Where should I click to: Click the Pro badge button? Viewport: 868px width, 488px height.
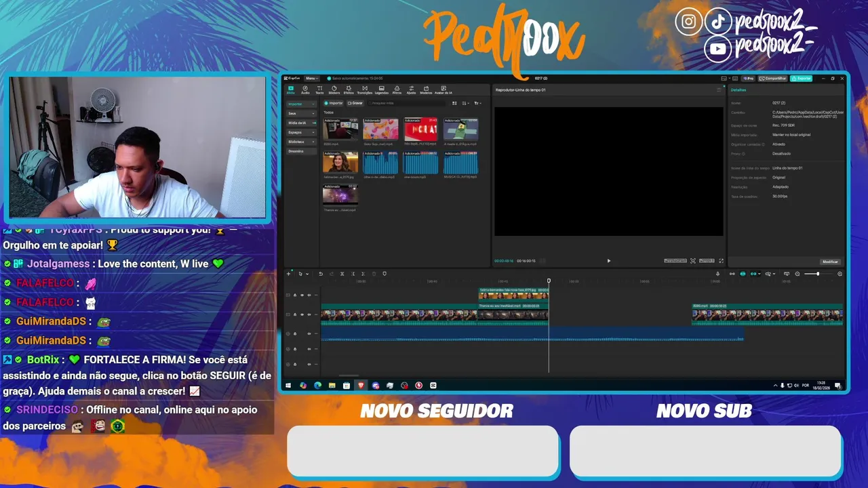[749, 79]
